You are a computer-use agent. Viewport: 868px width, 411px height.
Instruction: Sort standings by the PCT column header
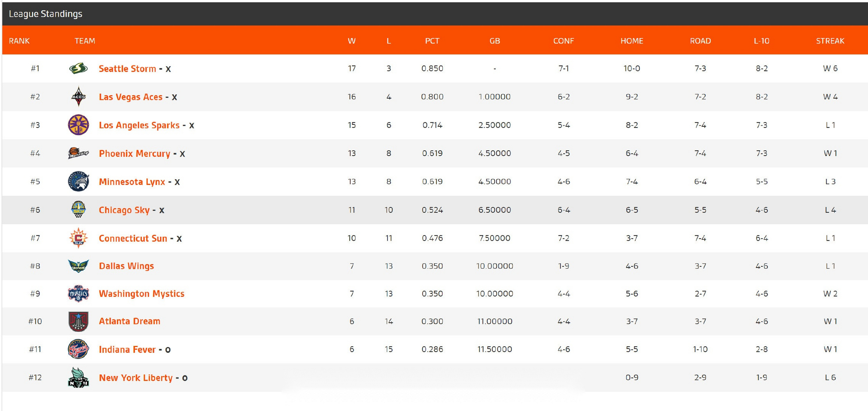432,41
